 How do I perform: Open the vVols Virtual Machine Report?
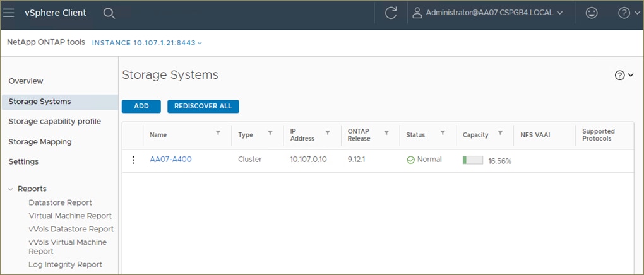coord(68,247)
